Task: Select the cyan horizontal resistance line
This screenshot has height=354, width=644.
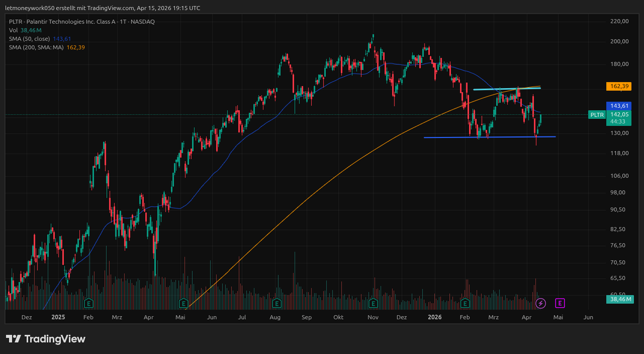Action: [x=507, y=89]
